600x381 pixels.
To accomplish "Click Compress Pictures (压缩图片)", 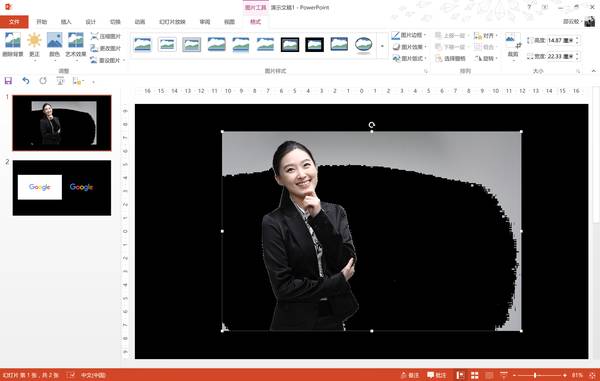I will [106, 36].
